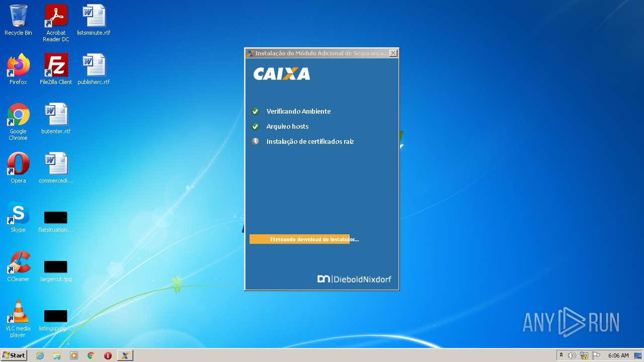
Task: Select the commercedi... document icon
Action: [x=56, y=168]
